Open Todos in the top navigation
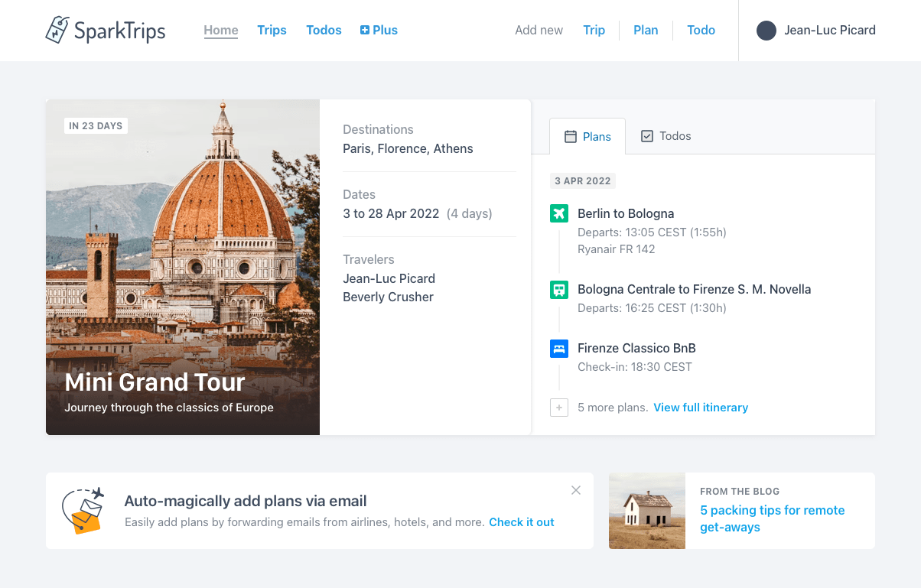This screenshot has height=588, width=921. (x=324, y=31)
